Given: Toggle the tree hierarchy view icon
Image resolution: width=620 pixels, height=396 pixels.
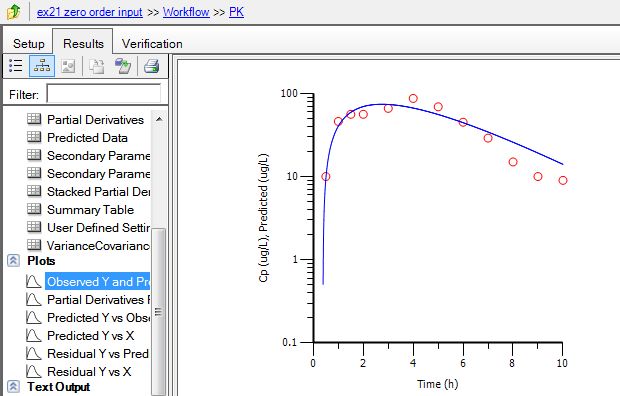Looking at the screenshot, I should coord(42,66).
